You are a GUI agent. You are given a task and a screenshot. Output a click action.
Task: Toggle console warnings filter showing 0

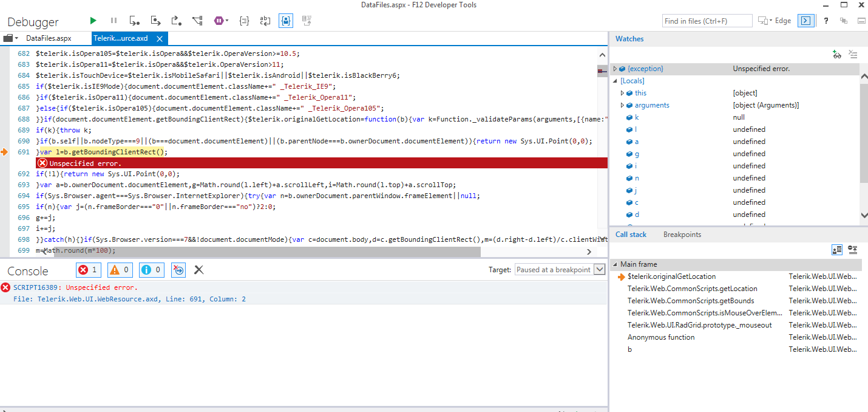click(x=120, y=270)
